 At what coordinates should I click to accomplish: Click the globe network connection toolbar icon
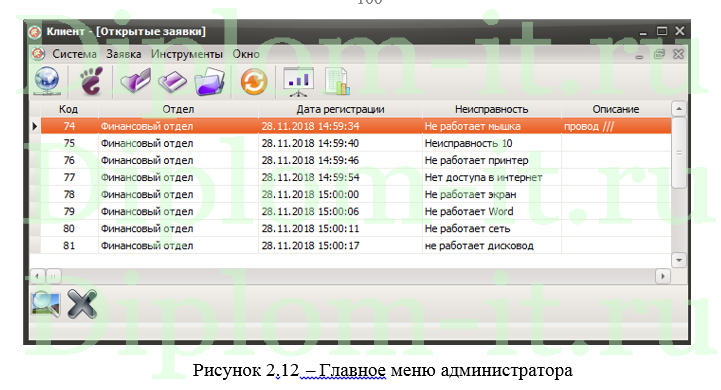(47, 81)
